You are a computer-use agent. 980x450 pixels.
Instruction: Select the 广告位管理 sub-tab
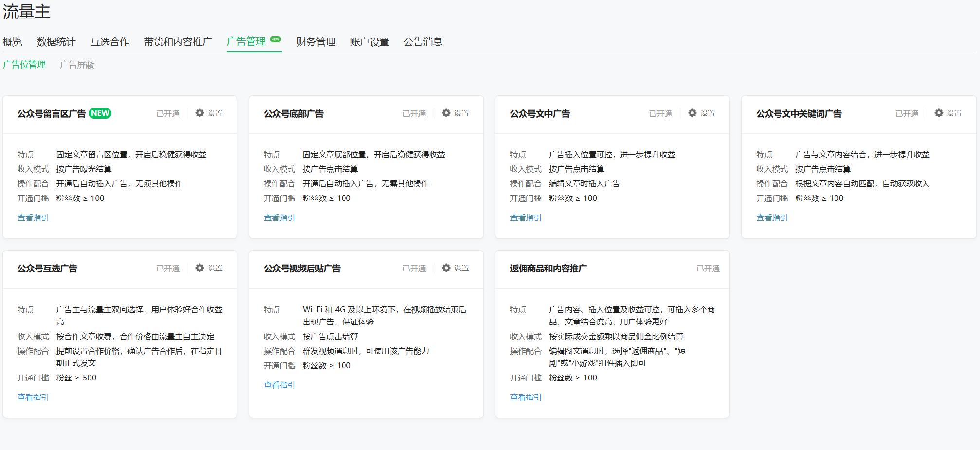tap(24, 65)
